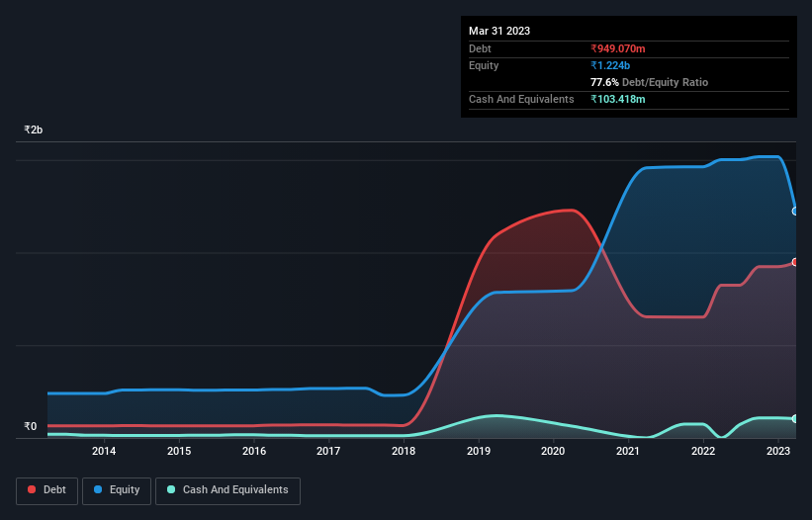This screenshot has height=520, width=812.
Task: Click the 2022 x-axis label
Action: pyautogui.click(x=703, y=451)
